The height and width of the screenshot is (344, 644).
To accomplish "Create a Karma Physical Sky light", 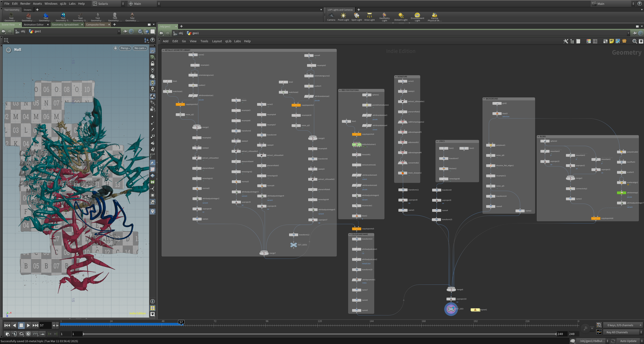I will (434, 17).
